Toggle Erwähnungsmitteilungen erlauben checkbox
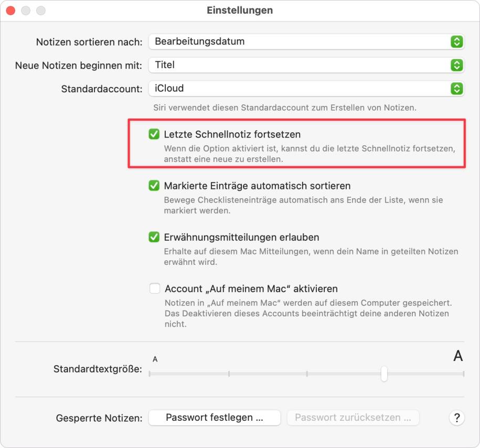 (154, 237)
